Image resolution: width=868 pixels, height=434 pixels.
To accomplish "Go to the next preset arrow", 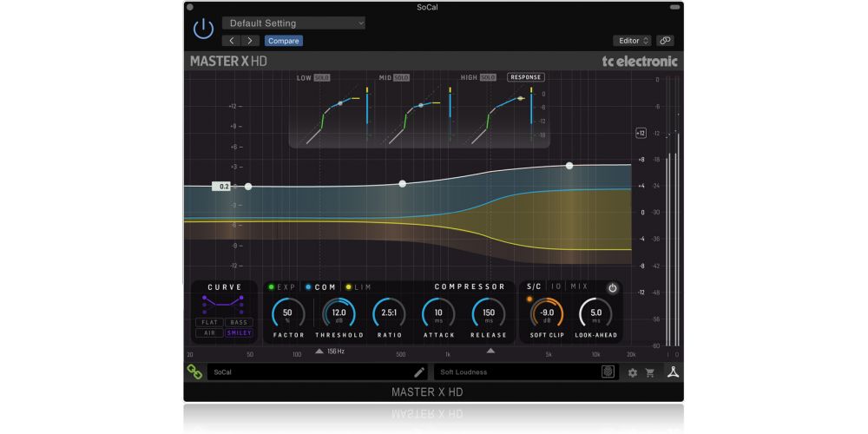I will [x=250, y=41].
